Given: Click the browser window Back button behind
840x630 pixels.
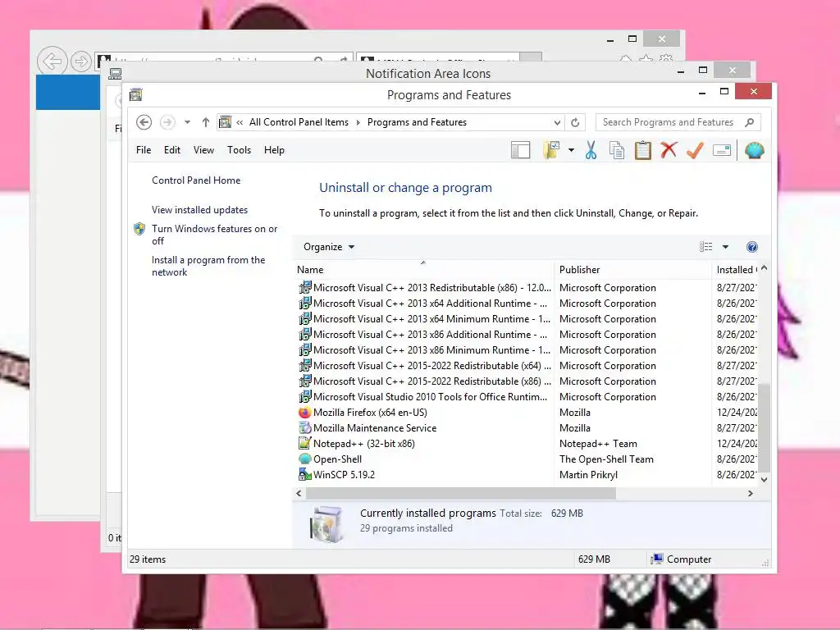Looking at the screenshot, I should pos(52,61).
